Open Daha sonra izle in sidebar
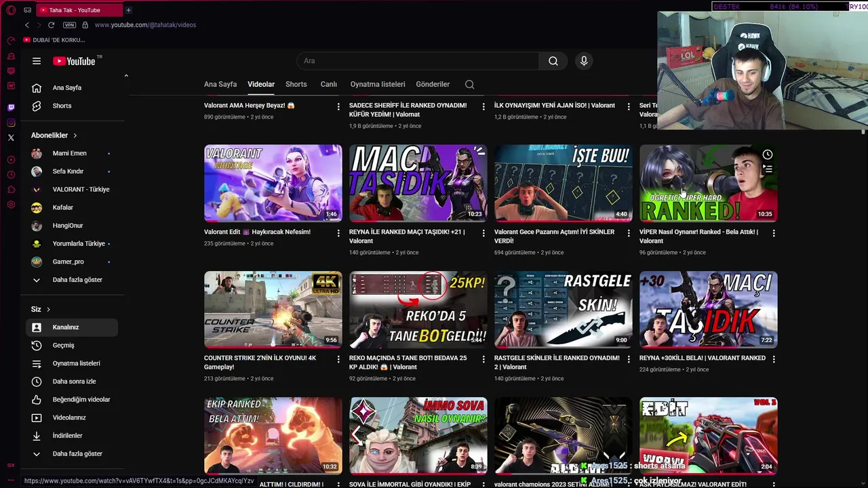This screenshot has width=868, height=488. pyautogui.click(x=72, y=382)
